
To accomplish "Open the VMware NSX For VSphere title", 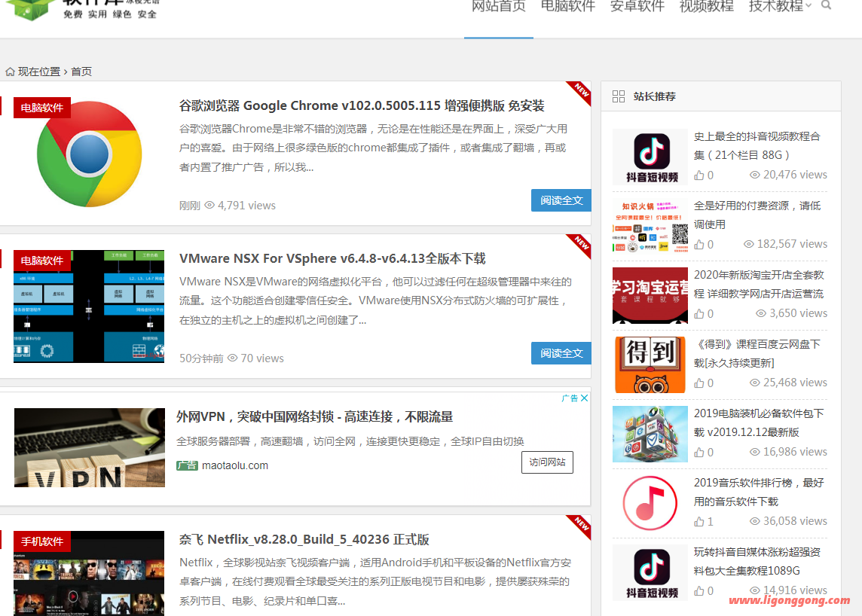I will 332,258.
